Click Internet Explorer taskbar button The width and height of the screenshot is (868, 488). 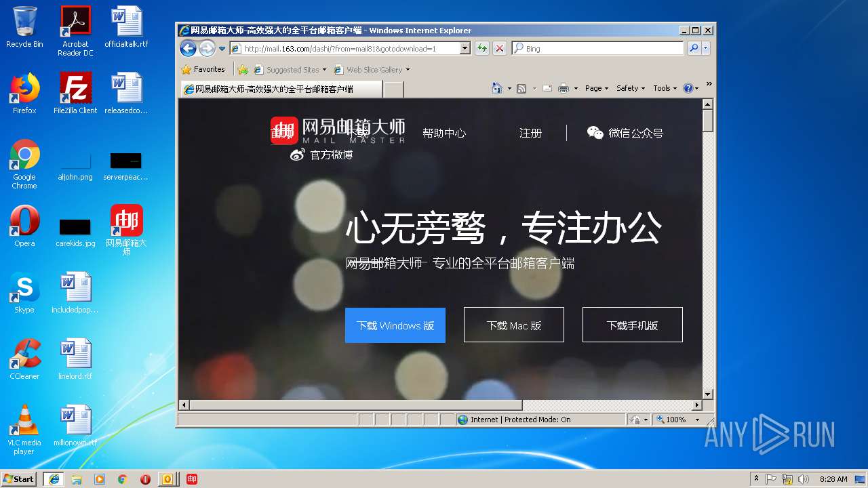(54, 479)
